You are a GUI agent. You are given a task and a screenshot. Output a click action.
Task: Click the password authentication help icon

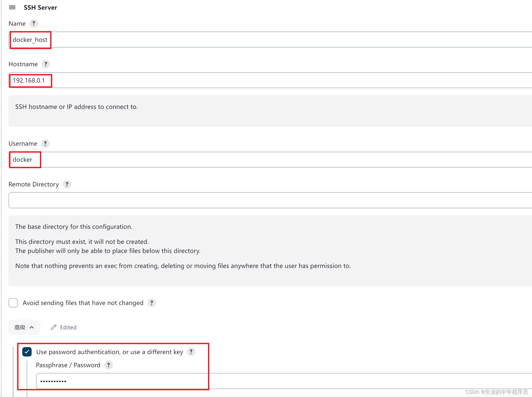pyautogui.click(x=191, y=352)
